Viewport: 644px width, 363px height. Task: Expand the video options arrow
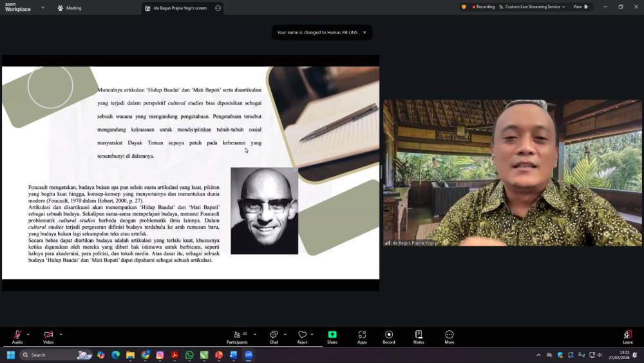click(61, 334)
